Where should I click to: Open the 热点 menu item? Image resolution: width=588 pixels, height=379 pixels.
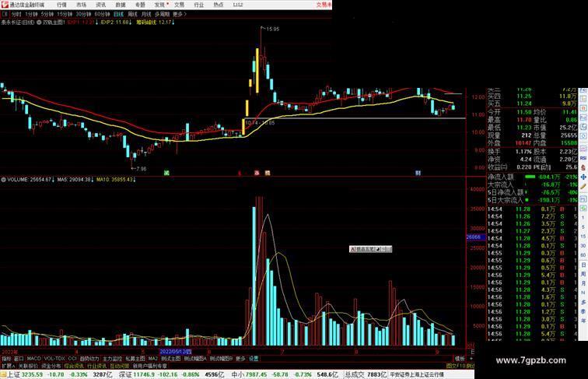pos(219,5)
